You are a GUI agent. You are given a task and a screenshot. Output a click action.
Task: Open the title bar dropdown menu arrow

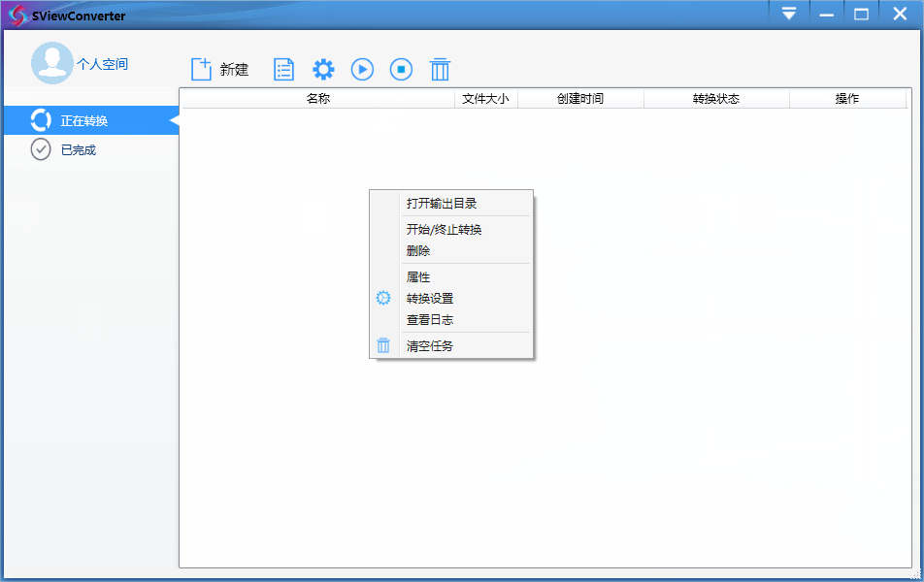(789, 14)
